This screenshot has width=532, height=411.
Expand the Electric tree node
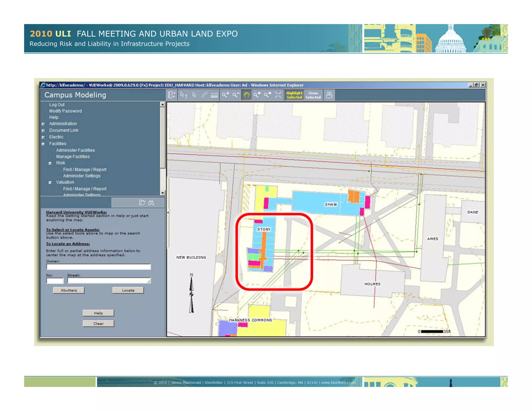[x=43, y=137]
